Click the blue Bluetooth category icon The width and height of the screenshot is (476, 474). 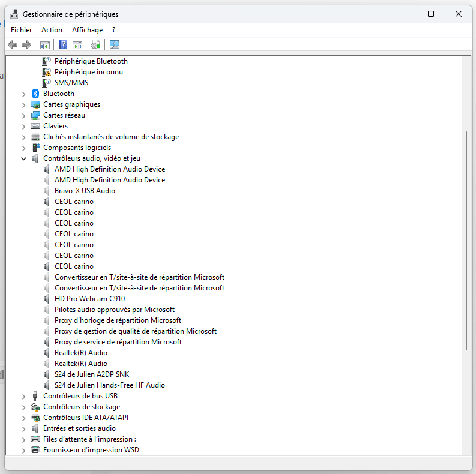click(x=35, y=94)
